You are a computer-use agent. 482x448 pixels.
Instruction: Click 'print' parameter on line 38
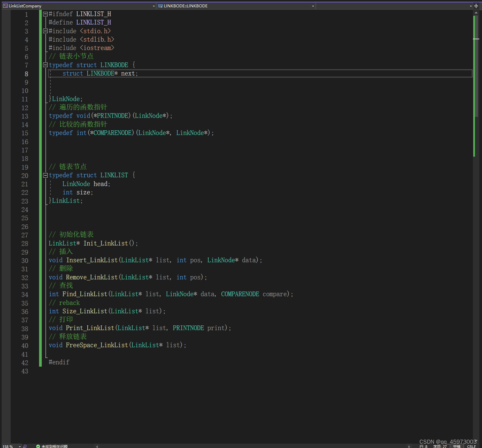(216, 328)
